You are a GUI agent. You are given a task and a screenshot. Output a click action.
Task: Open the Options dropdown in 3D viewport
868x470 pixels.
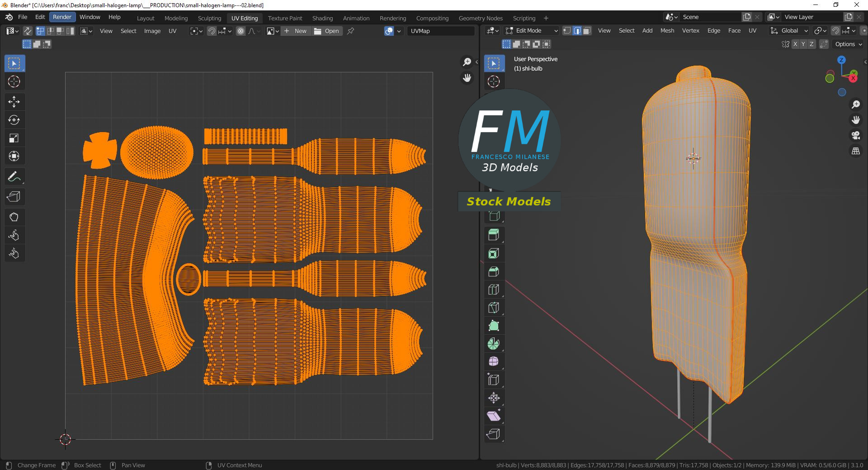849,44
